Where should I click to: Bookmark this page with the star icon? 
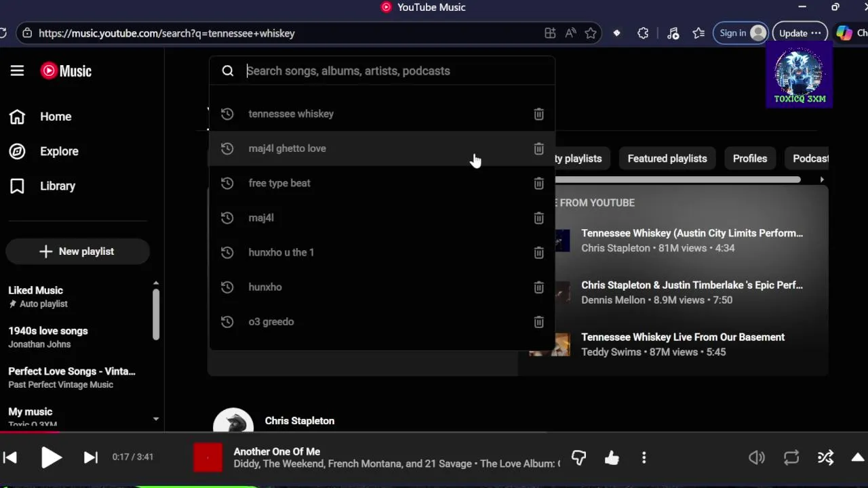(591, 33)
